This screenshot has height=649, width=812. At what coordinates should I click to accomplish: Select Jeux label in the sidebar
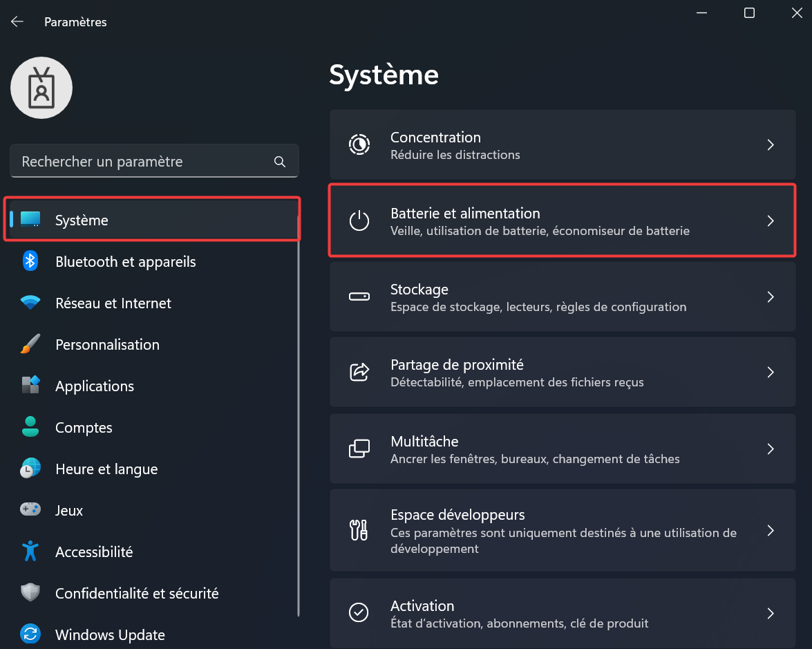click(x=69, y=511)
